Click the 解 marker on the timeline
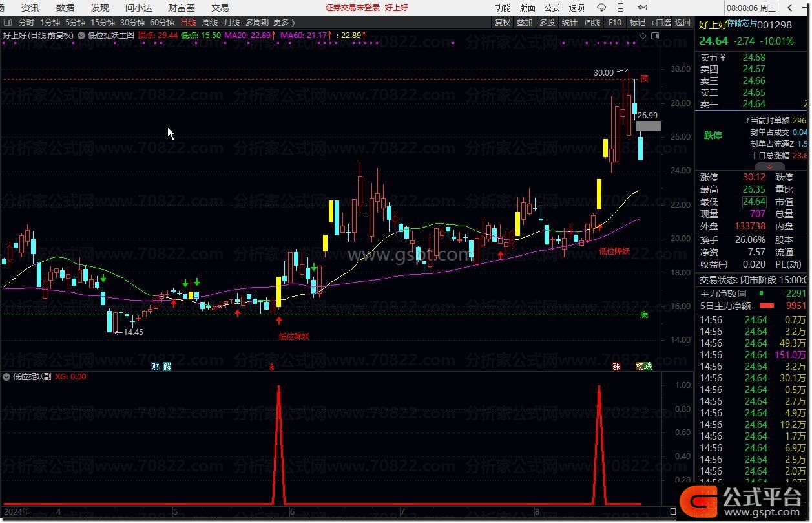Screen dimensions: 812x523 [167, 367]
